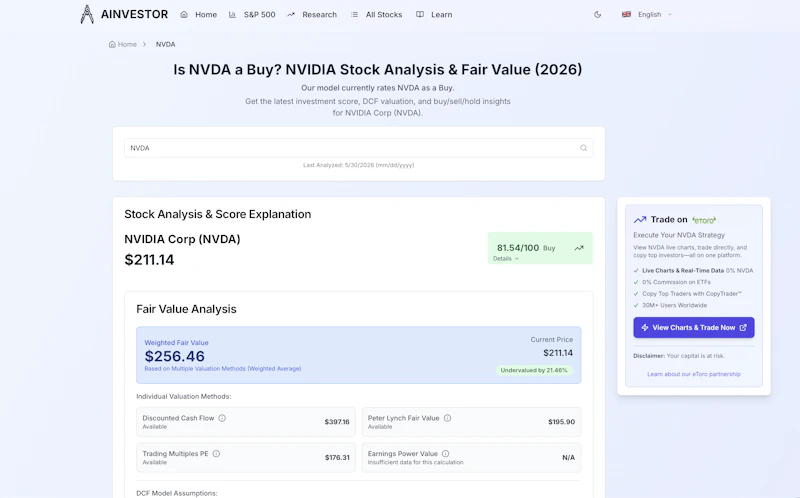Viewport: 800px width, 498px height.
Task: Click the book icon beside Learn
Action: pos(420,14)
